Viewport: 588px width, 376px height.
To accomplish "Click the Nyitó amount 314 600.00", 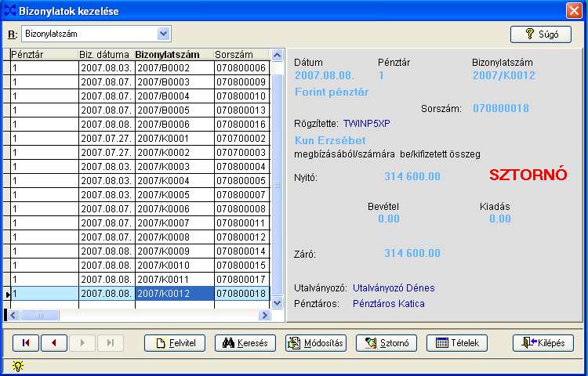I will click(412, 176).
